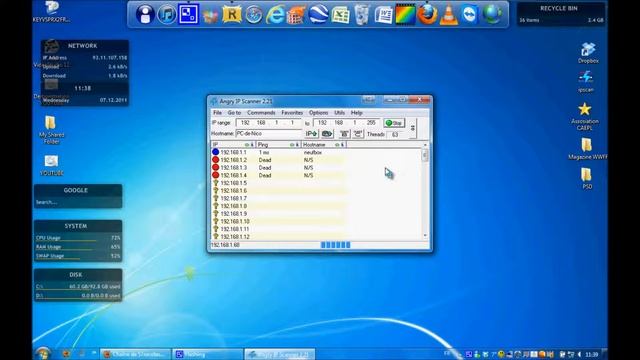Click the network card icon beside the IP button

coord(327,134)
